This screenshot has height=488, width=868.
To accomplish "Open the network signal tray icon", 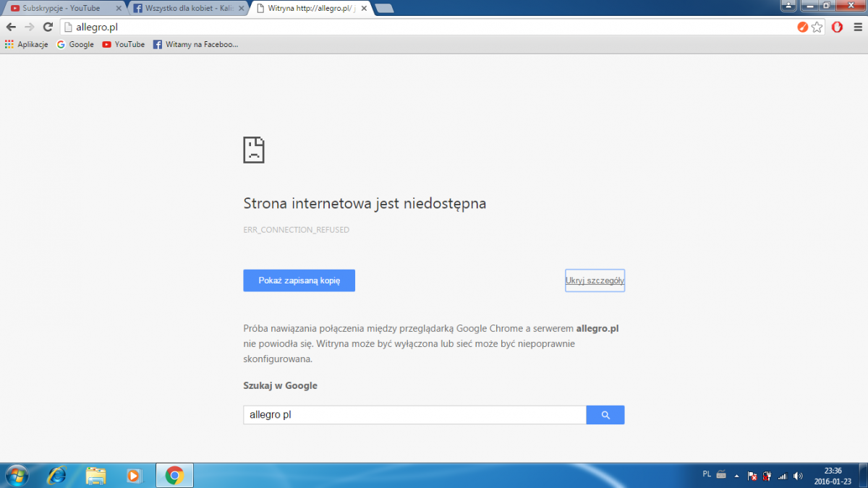I will 782,476.
